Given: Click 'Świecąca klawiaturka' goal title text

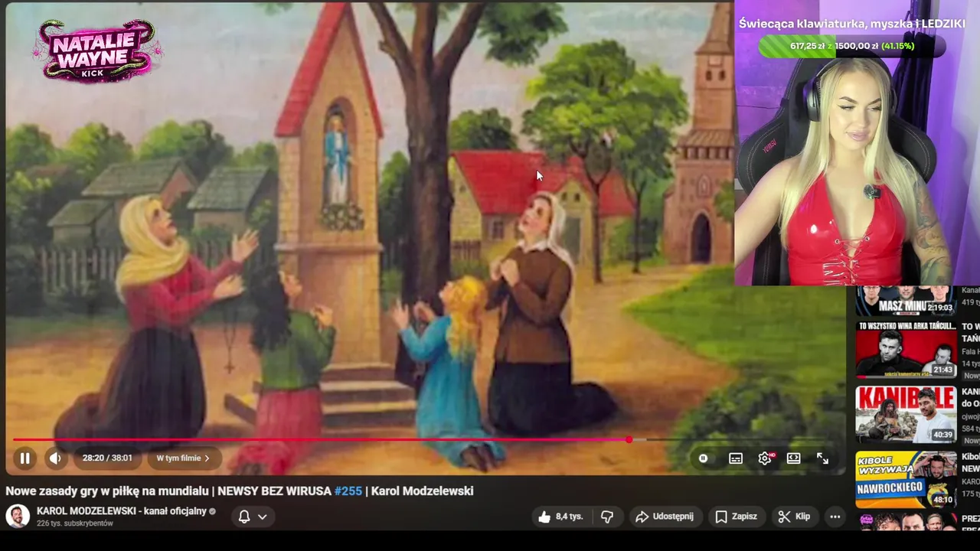Looking at the screenshot, I should point(851,24).
